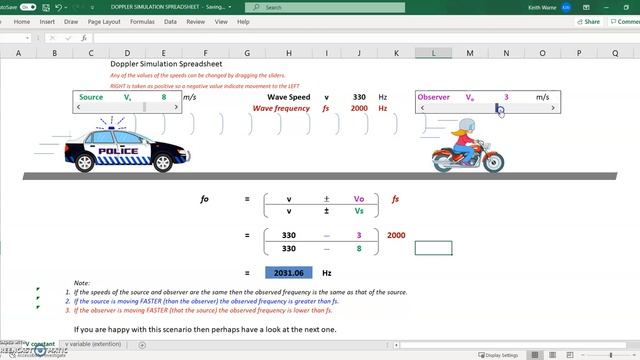Click inside the formula bar input
The image size is (640, 360).
pyautogui.click(x=367, y=38)
